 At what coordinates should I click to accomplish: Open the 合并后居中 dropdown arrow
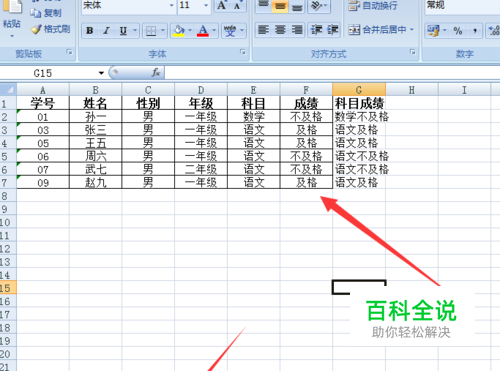click(x=412, y=30)
